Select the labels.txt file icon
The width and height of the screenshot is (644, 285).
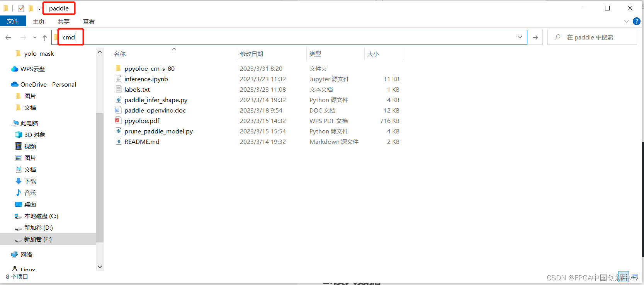[x=119, y=89]
